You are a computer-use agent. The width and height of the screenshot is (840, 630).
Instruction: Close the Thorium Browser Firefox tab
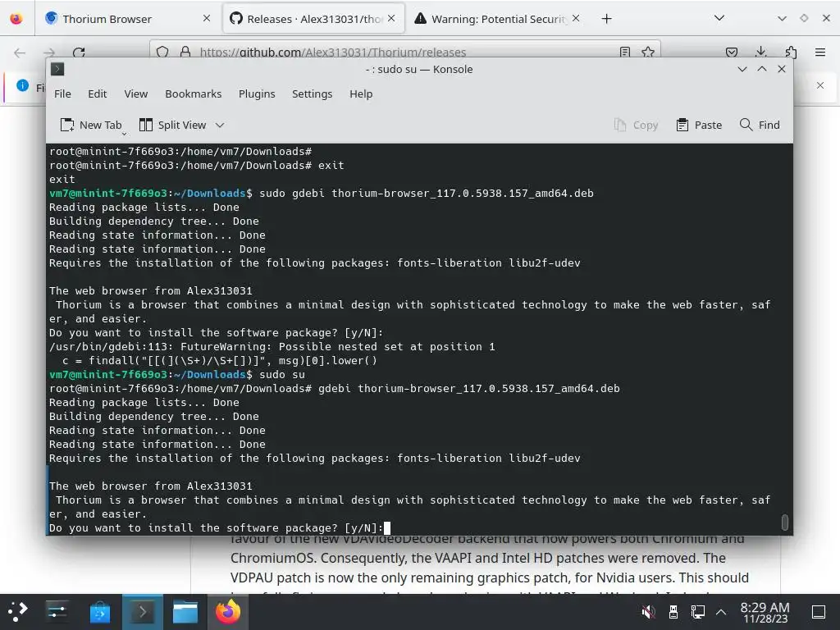click(x=207, y=18)
